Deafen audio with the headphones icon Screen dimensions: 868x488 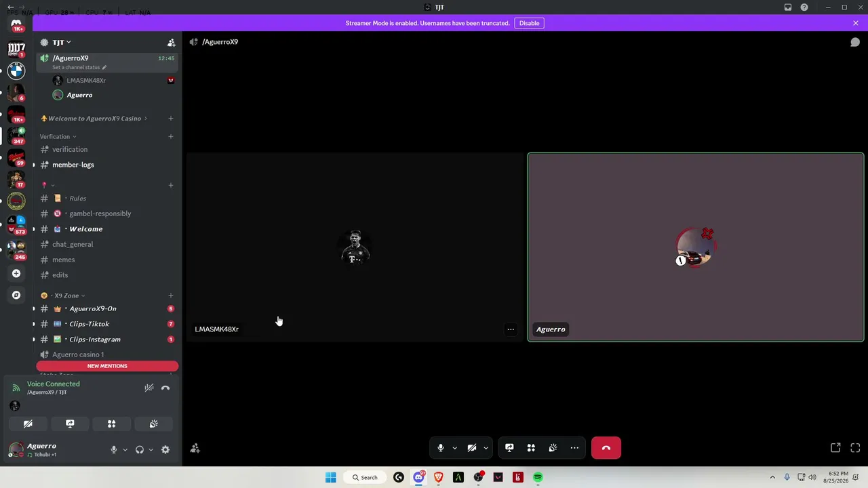coord(140,449)
